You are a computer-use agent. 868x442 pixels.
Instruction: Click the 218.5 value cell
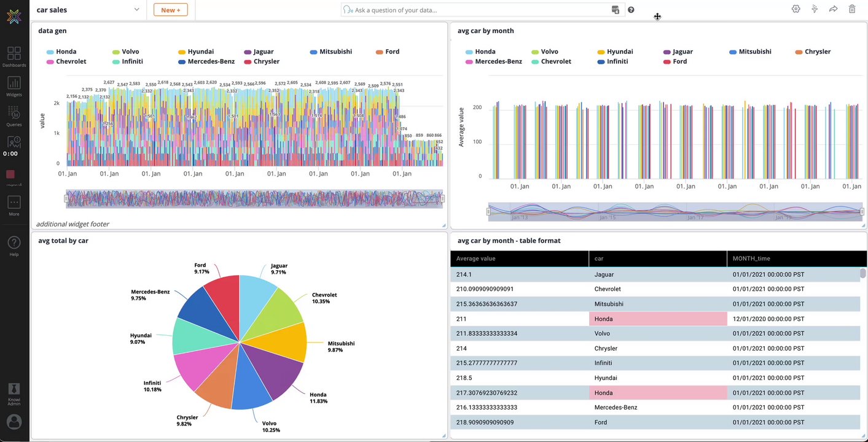coord(519,378)
